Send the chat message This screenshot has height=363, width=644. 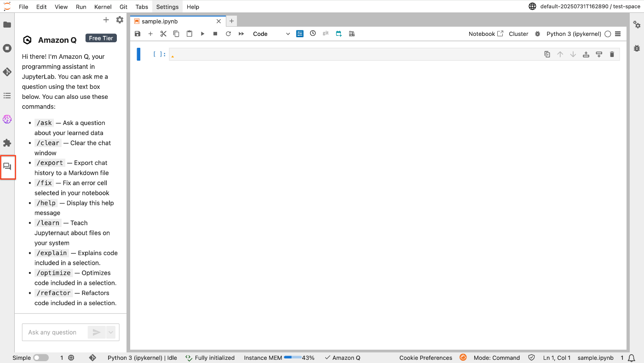tap(97, 332)
